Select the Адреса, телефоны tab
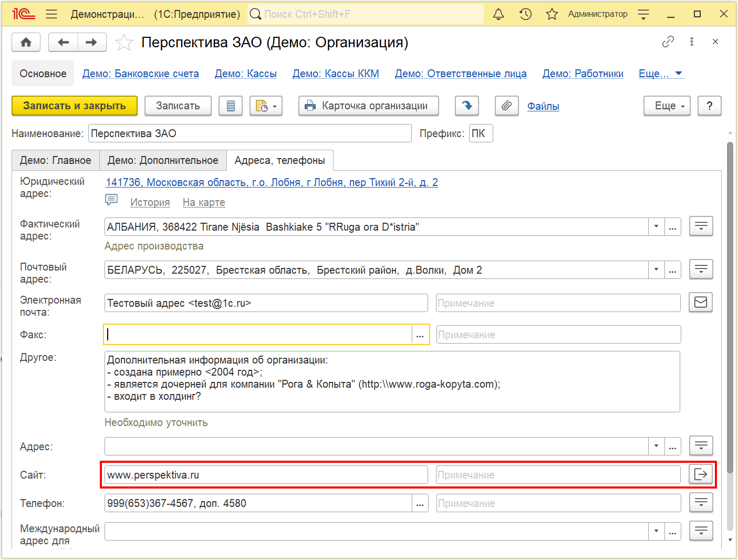The height and width of the screenshot is (560, 738). click(x=280, y=160)
